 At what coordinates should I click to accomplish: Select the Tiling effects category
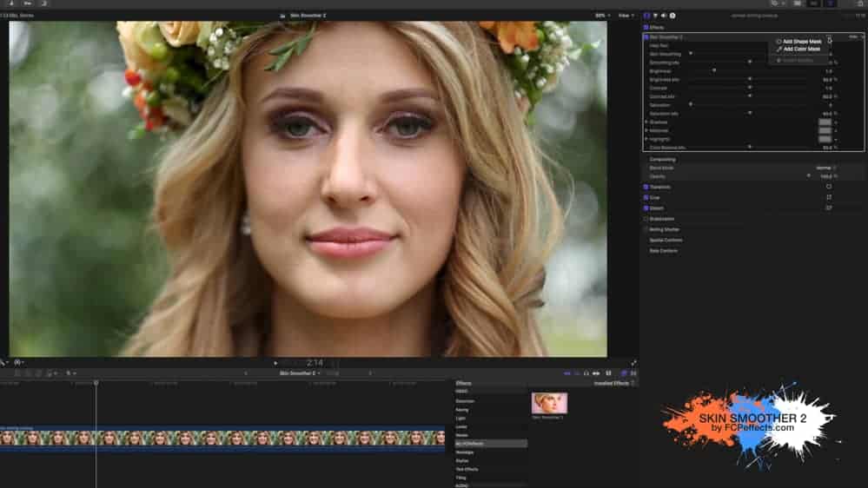461,478
